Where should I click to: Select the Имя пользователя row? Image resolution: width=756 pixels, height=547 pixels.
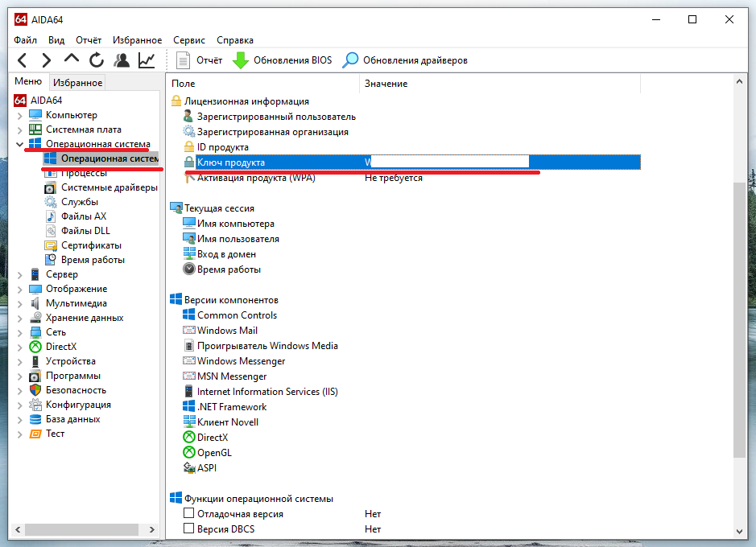tap(238, 239)
